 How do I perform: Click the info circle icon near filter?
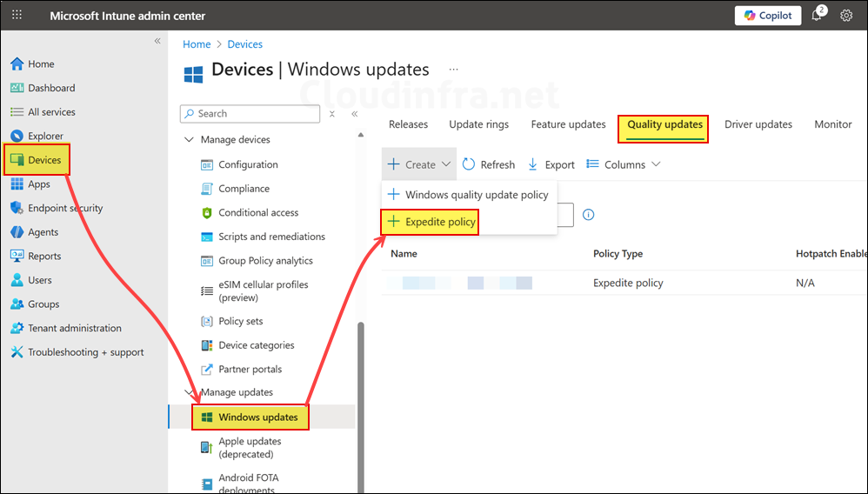(589, 214)
